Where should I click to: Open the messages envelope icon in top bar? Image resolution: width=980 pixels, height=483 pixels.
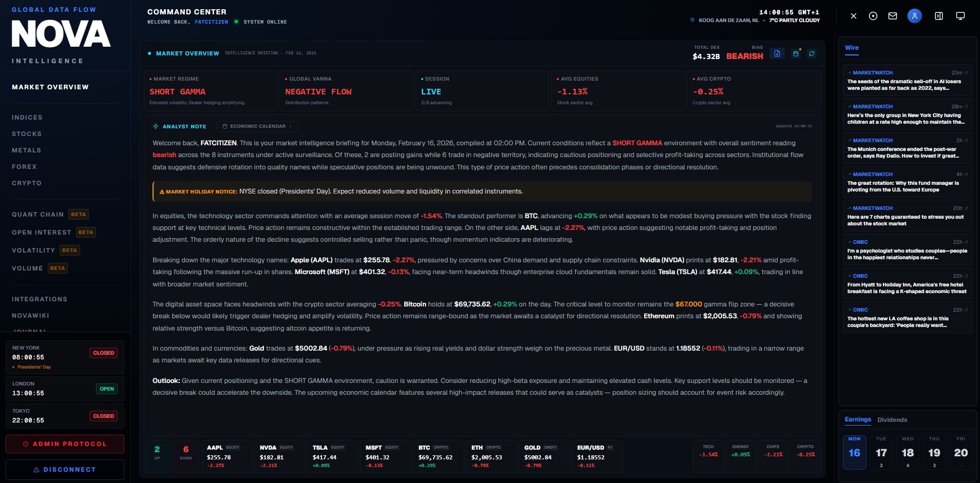pos(893,16)
